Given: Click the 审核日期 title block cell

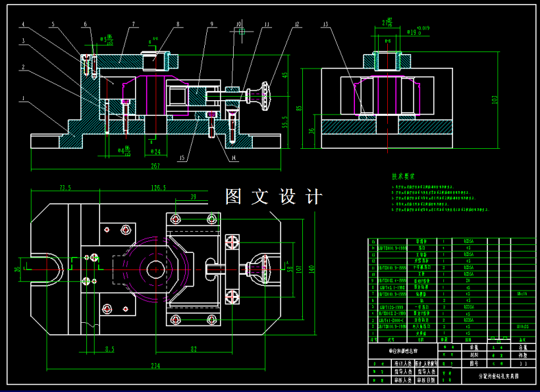Looking at the screenshot, I should pyautogui.click(x=426, y=380).
